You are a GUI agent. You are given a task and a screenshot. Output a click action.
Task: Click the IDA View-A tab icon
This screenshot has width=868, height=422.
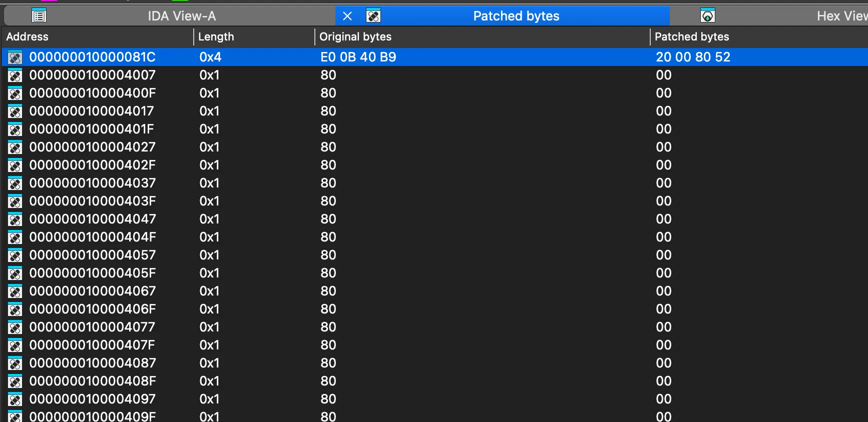point(39,16)
